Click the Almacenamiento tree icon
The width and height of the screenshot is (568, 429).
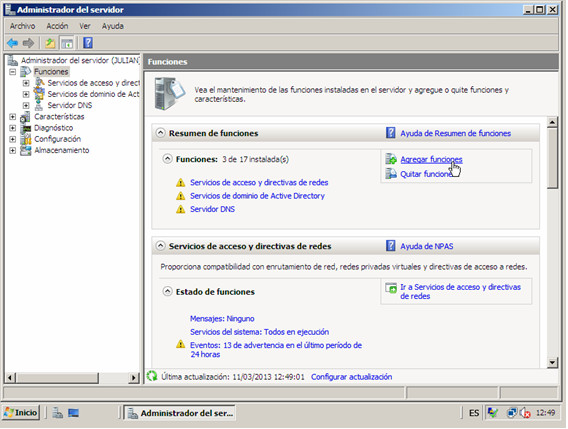(x=25, y=150)
